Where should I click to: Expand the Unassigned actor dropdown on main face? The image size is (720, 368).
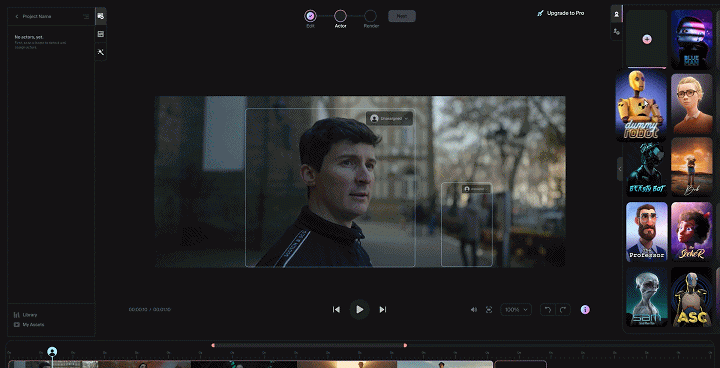(389, 119)
